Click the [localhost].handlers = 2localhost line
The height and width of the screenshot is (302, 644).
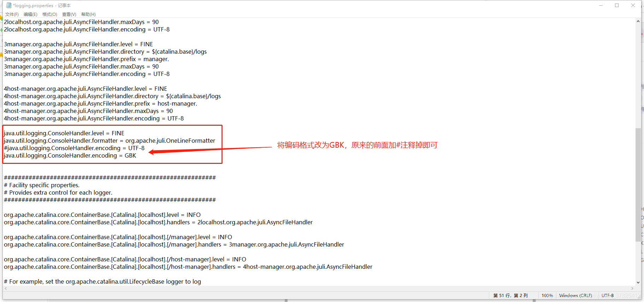(x=158, y=222)
